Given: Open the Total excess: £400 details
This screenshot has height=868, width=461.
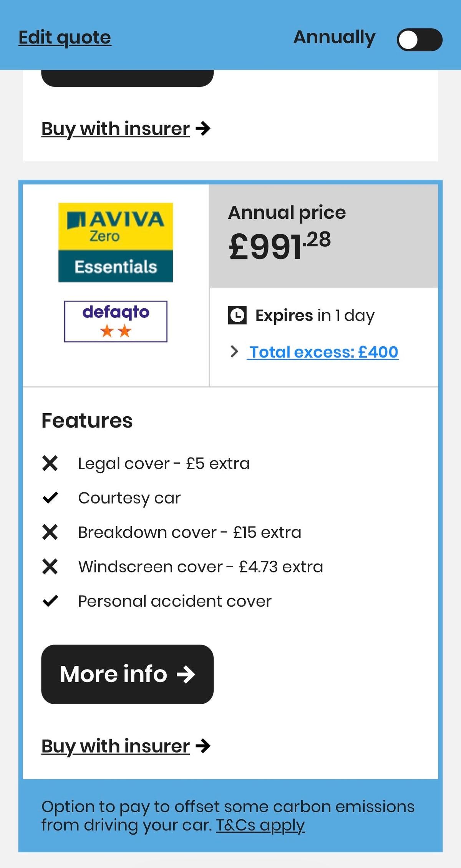Looking at the screenshot, I should click(323, 352).
